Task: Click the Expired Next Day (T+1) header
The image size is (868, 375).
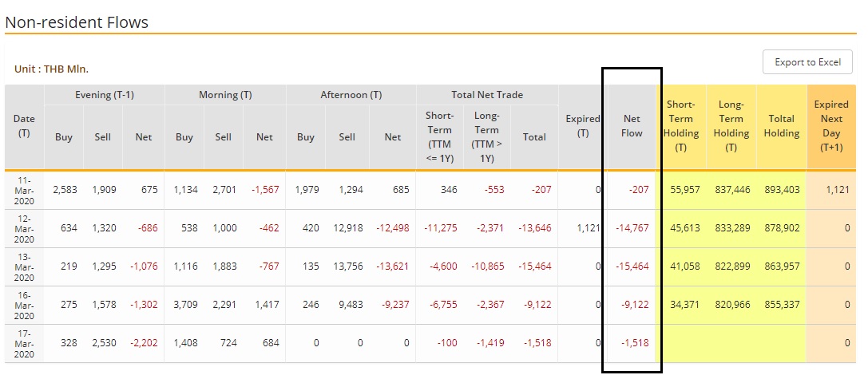Action: pyautogui.click(x=831, y=126)
